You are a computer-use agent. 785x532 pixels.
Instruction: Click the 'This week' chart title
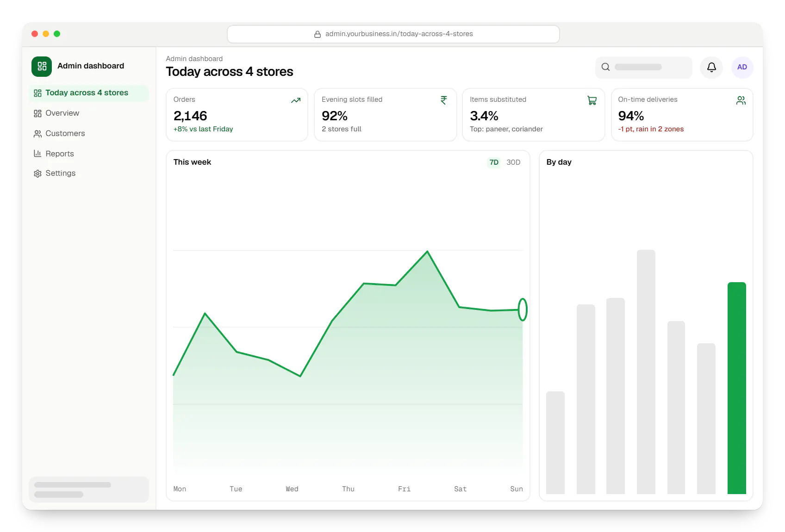[x=192, y=162]
